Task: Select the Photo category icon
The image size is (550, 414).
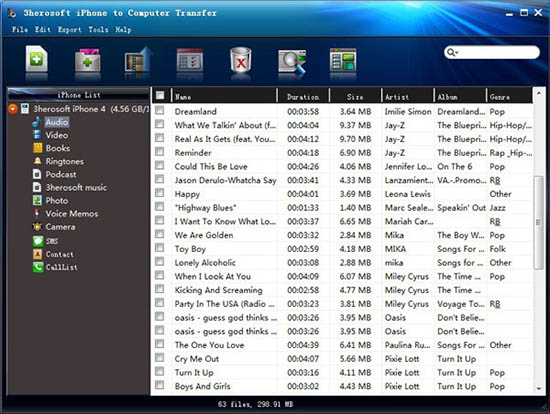Action: (37, 200)
